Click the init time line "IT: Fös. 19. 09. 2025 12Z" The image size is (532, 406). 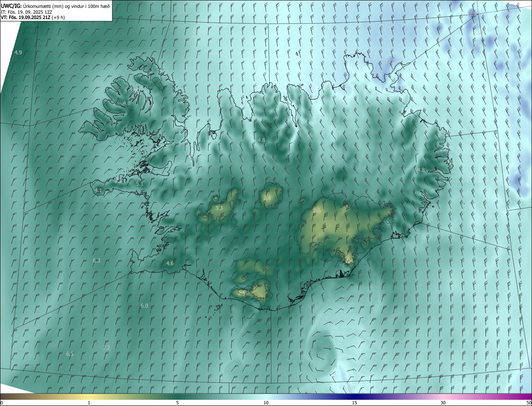point(27,12)
